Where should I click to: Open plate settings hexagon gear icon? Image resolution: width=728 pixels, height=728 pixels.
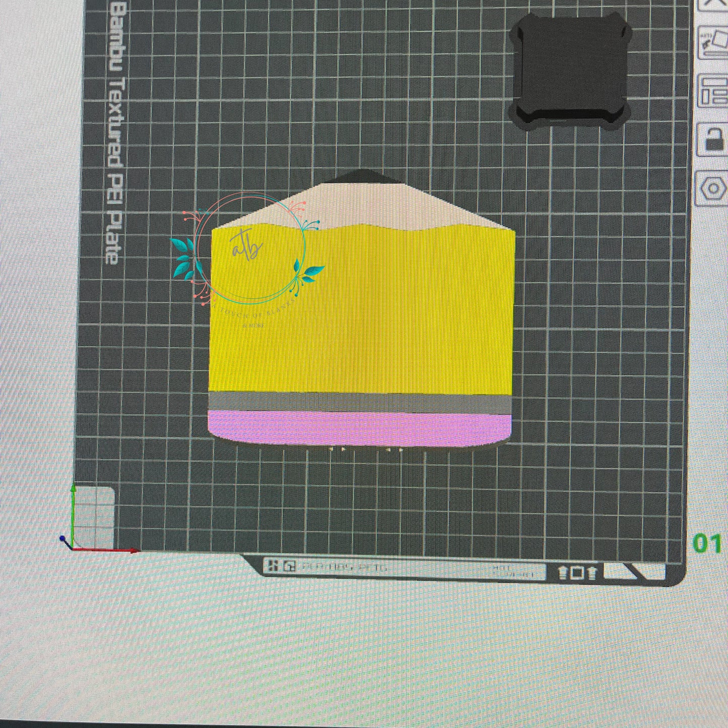(x=713, y=188)
